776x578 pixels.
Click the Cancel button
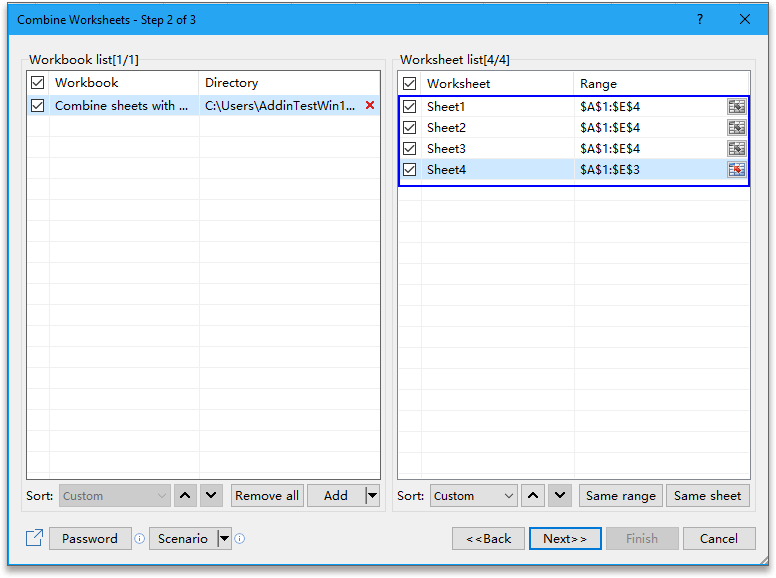pos(719,538)
